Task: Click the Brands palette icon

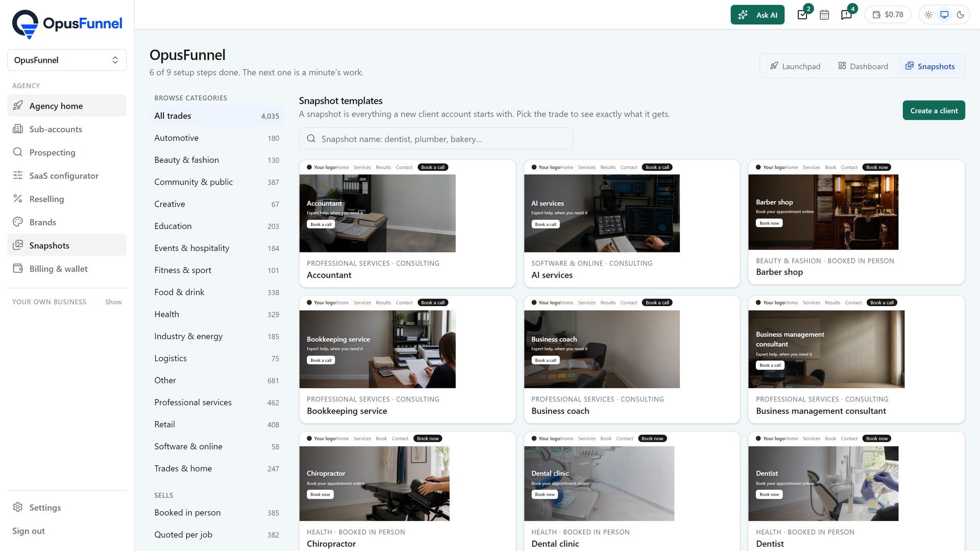Action: tap(18, 222)
